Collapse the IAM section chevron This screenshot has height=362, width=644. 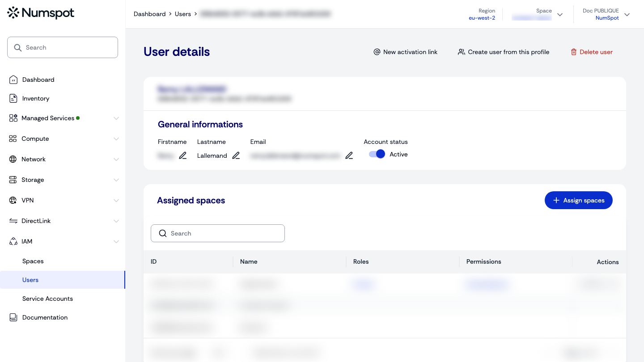click(x=116, y=242)
